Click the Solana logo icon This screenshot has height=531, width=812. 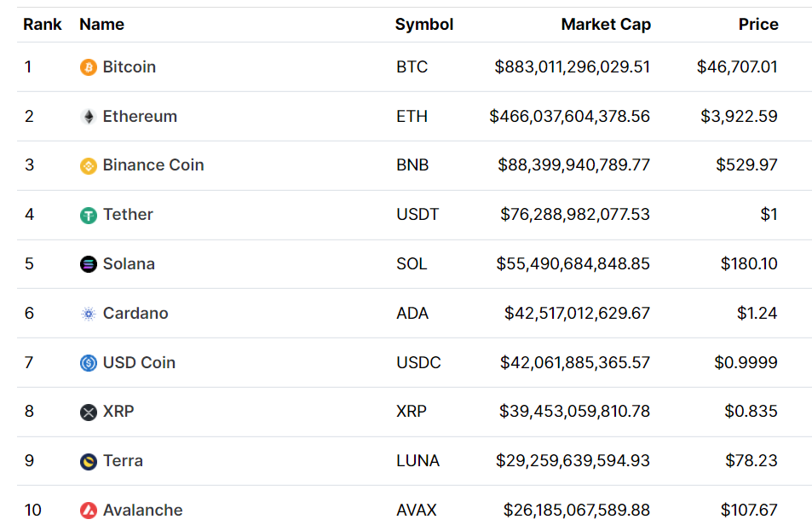click(x=88, y=264)
